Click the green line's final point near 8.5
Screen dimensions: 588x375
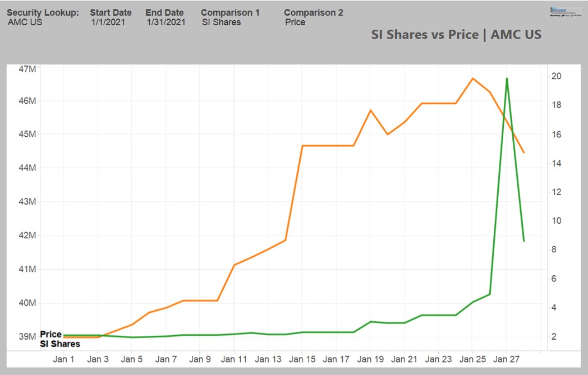coord(524,241)
